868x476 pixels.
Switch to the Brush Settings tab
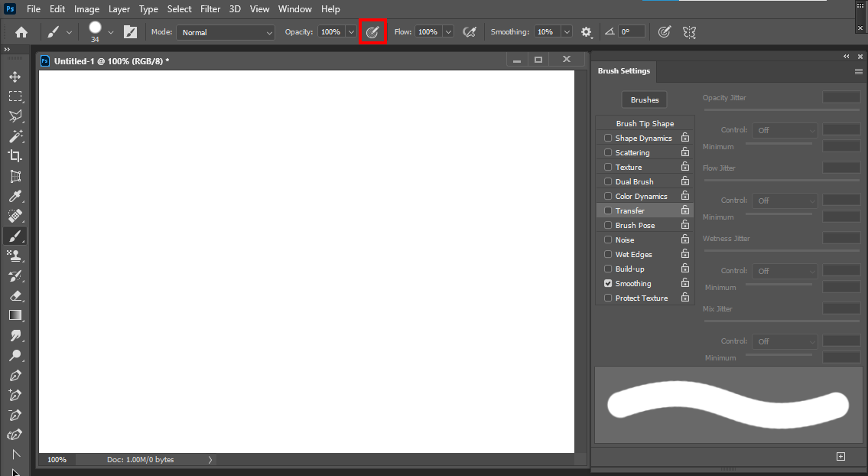coord(624,70)
